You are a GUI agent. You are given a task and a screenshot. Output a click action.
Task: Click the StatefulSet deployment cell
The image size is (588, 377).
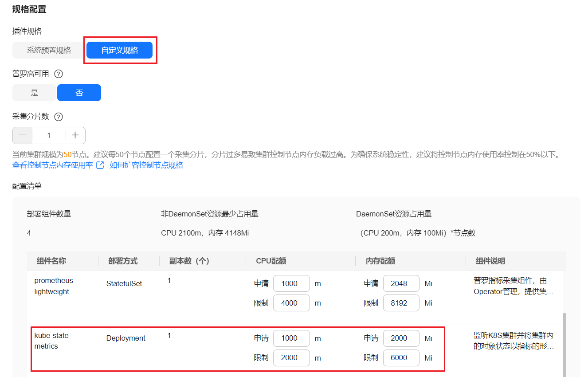point(124,283)
